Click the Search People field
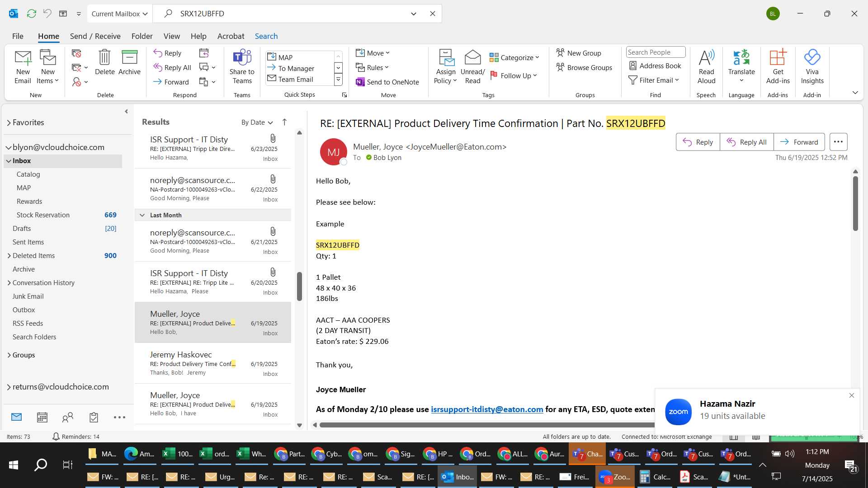The height and width of the screenshot is (488, 868). 656,52
